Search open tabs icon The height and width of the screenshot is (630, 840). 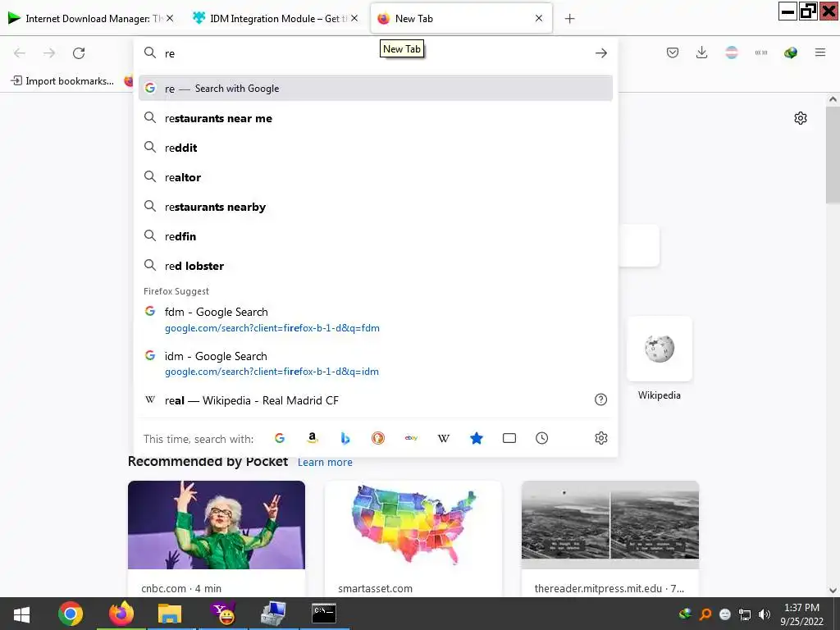tap(509, 438)
